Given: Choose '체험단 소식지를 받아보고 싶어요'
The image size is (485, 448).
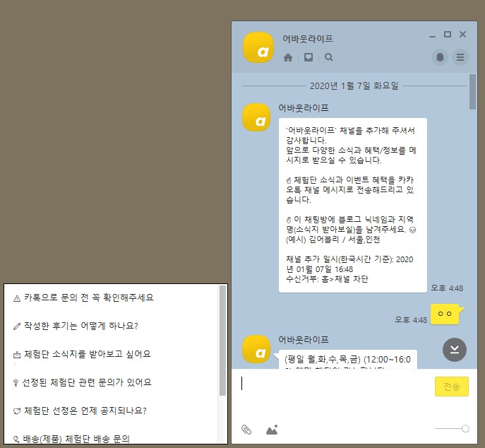Looking at the screenshot, I should (82, 354).
